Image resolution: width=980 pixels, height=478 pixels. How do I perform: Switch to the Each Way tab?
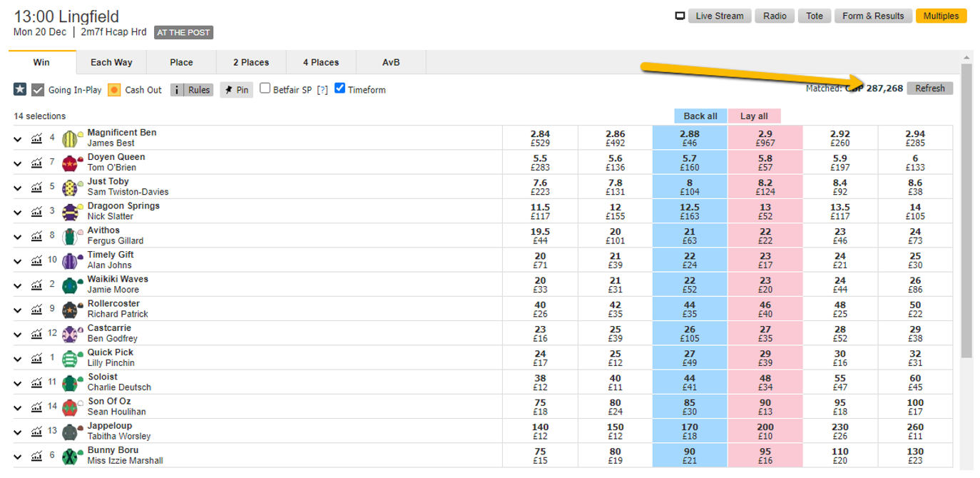coord(111,62)
